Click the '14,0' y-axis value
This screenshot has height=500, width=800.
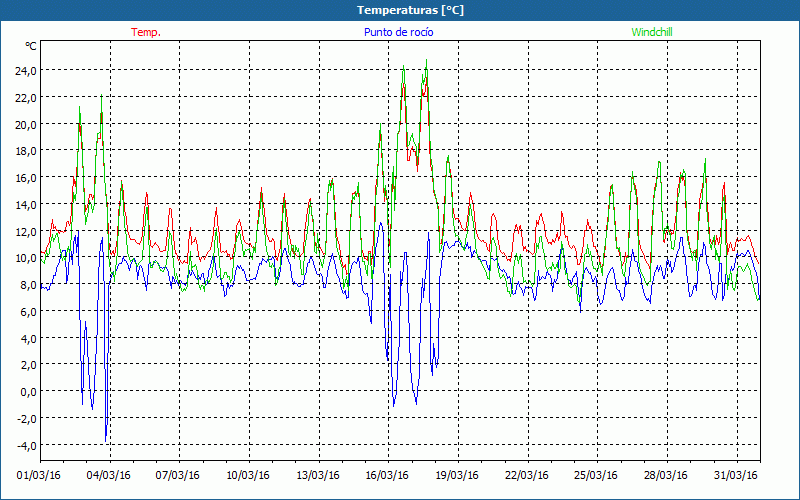[26, 205]
